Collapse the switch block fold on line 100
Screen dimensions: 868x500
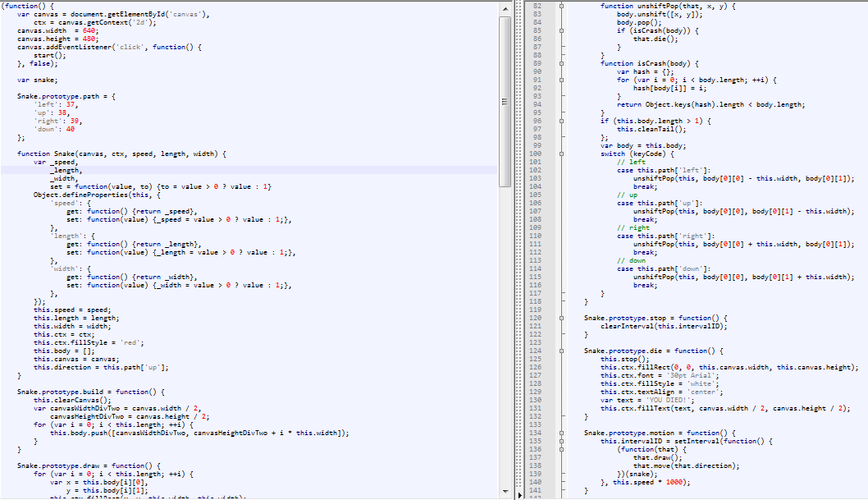tap(561, 154)
